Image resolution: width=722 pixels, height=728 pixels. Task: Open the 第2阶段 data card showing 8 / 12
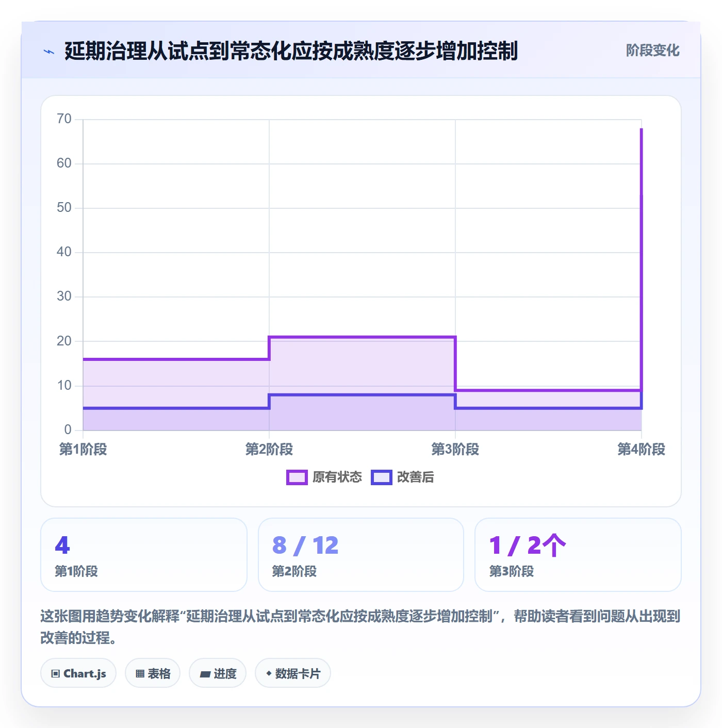[x=361, y=555]
